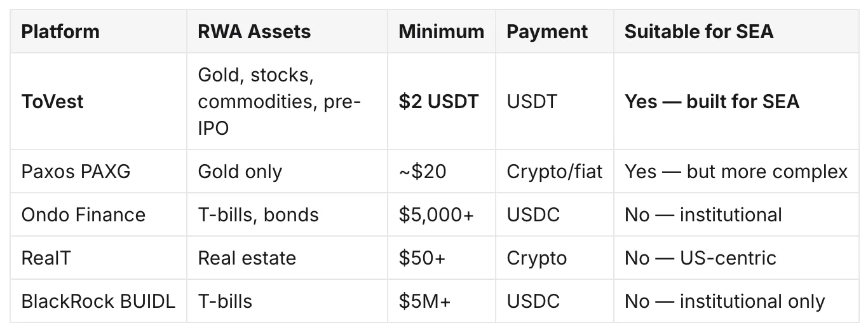
Task: Select the Payment column header
Action: 548,32
